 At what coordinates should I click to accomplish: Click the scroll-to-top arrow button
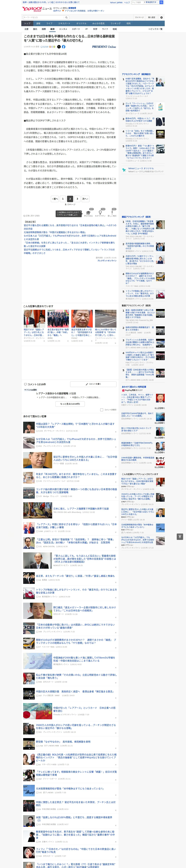pos(180,536)
